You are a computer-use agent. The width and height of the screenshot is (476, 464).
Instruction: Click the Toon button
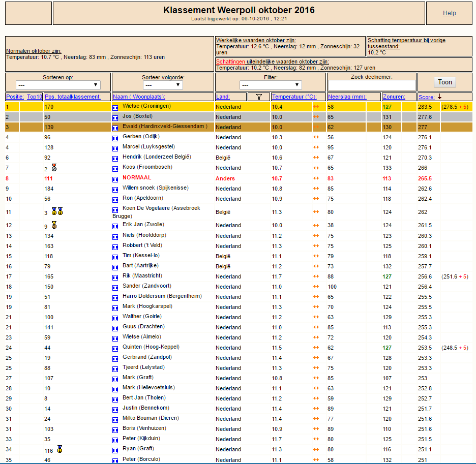(x=445, y=82)
